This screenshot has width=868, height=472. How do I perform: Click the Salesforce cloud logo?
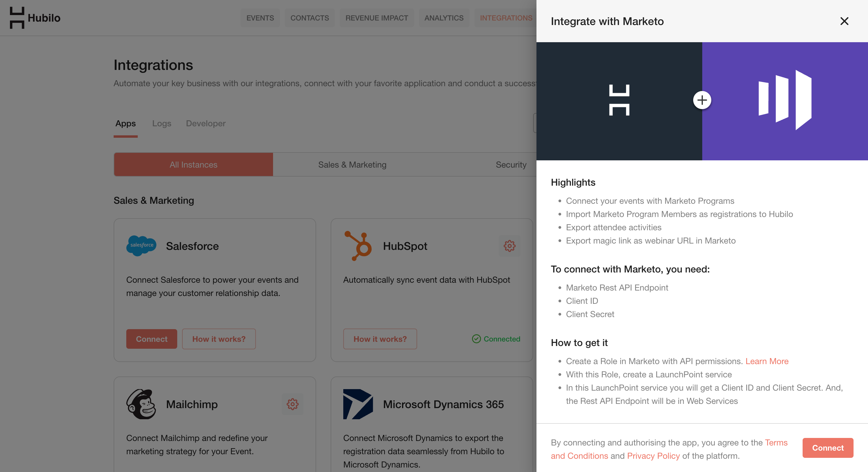[x=141, y=246]
